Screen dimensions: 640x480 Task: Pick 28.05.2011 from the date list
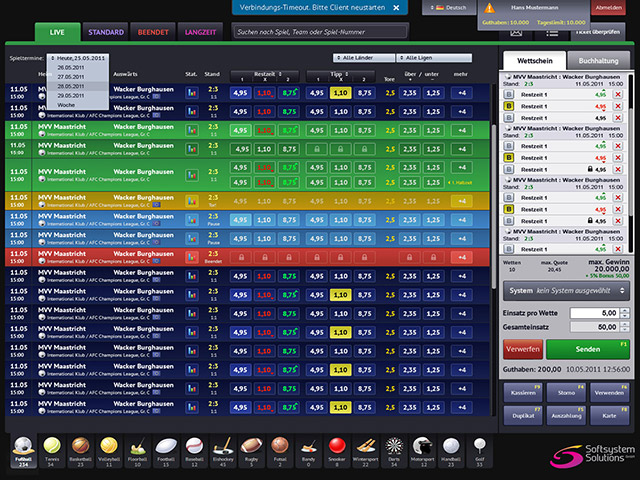point(71,86)
